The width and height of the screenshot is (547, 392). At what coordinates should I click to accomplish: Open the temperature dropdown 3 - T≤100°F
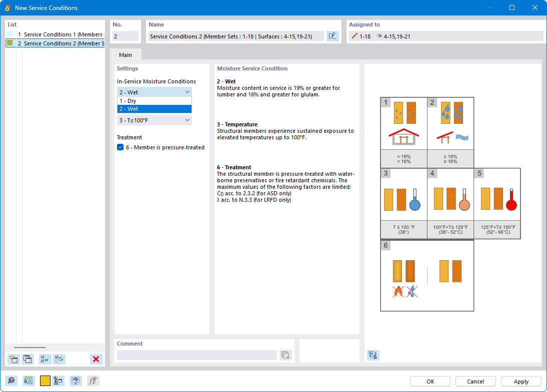coord(154,120)
